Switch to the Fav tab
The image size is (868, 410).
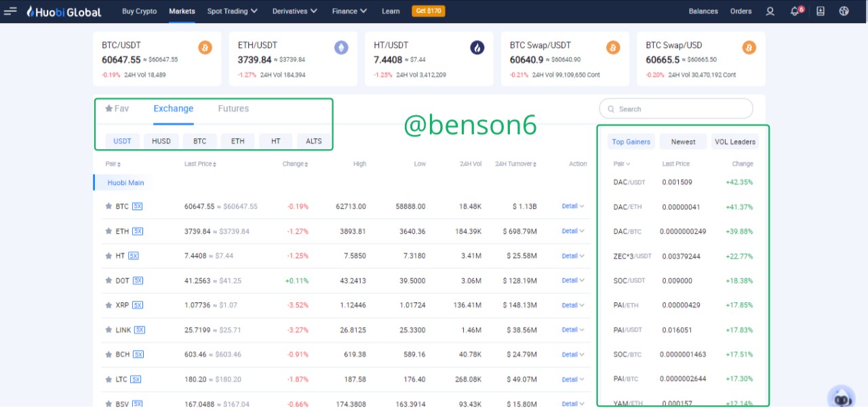tap(117, 108)
